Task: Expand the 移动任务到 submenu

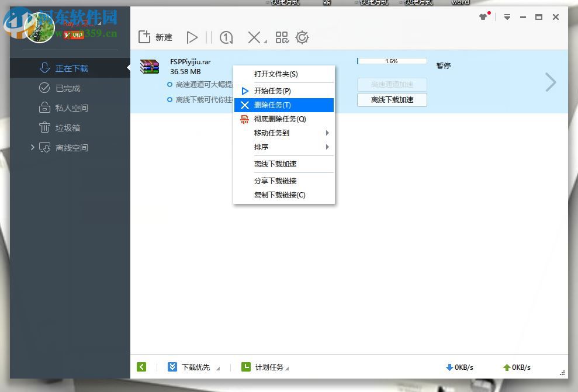Action: click(271, 133)
